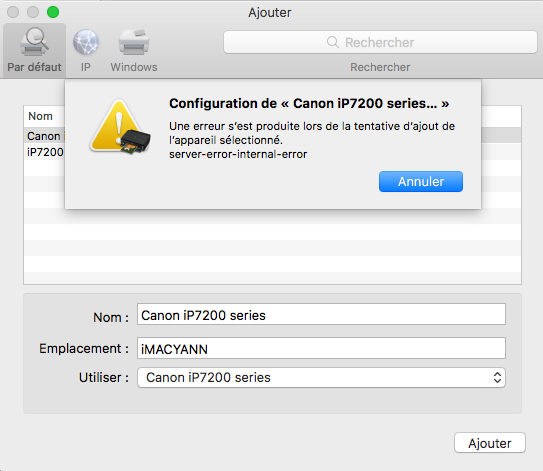Dismiss the error with Annuler
Image resolution: width=543 pixels, height=471 pixels.
coord(421,181)
